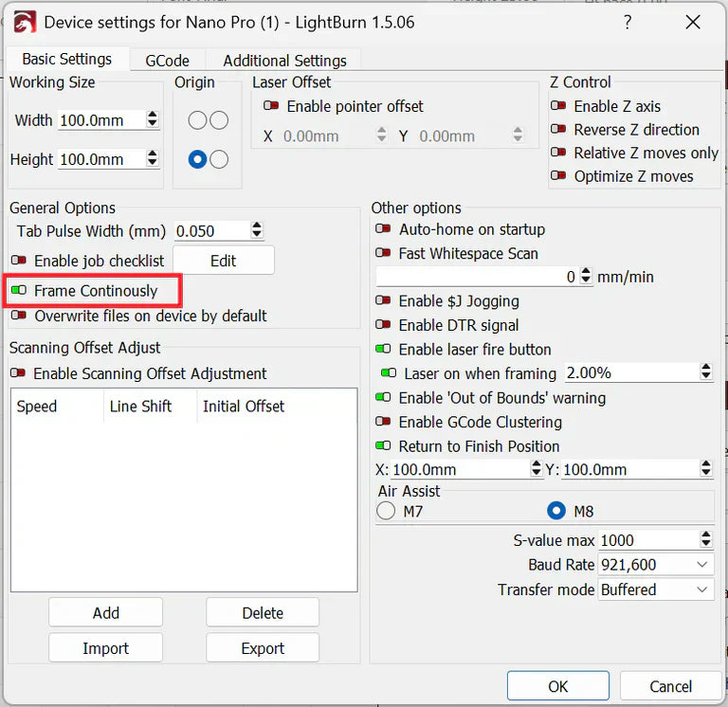Click the S-value max stepper arrows
The image size is (728, 707).
click(705, 540)
